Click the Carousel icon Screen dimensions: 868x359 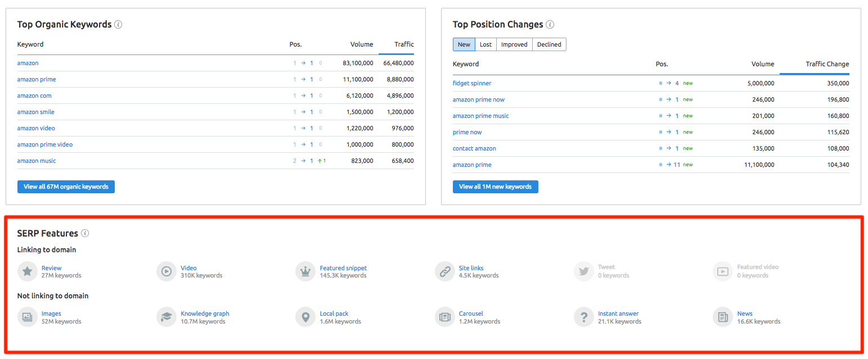coord(444,317)
